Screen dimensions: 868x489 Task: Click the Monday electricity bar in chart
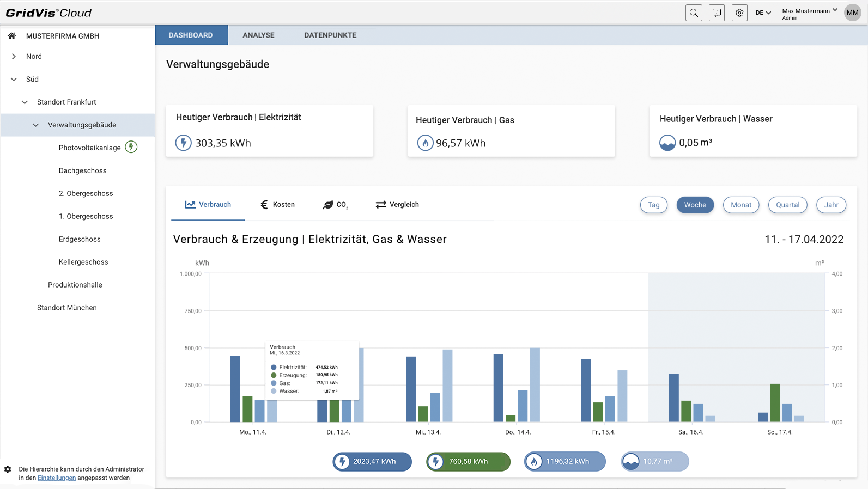point(235,389)
